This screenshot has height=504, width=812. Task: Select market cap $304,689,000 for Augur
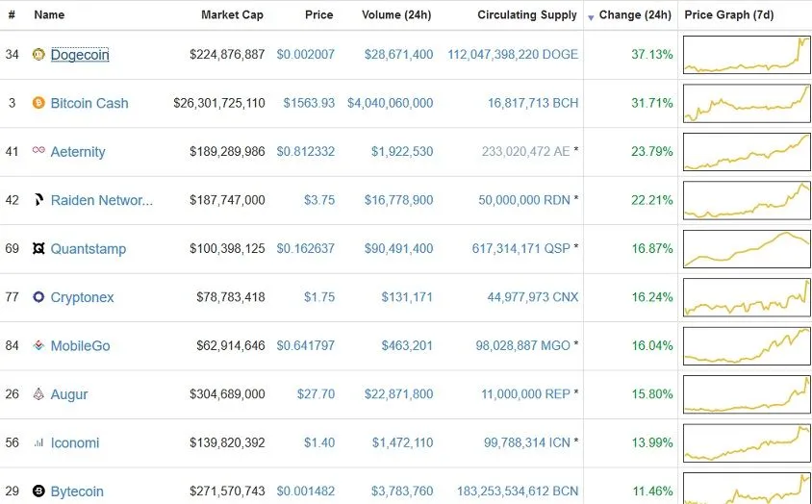click(227, 394)
